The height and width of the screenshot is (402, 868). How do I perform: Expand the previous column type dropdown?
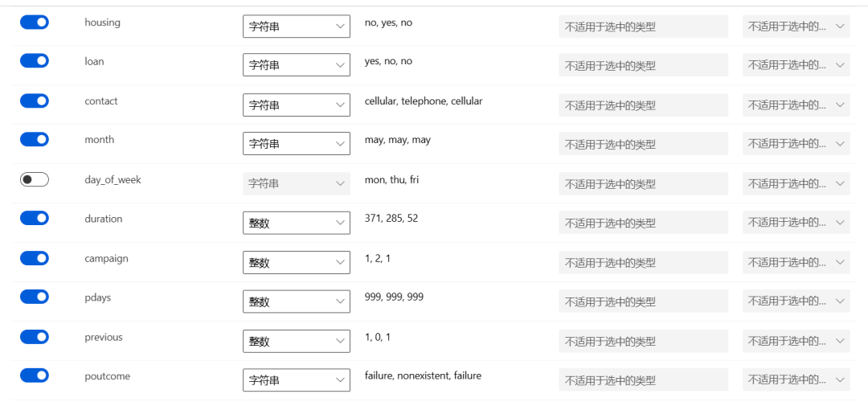[296, 341]
